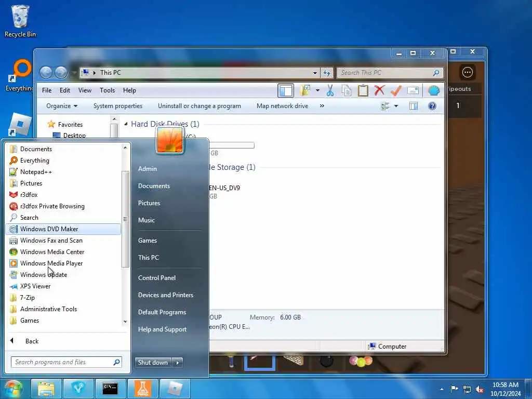Image resolution: width=532 pixels, height=399 pixels.
Task: Open the 7-Zip folder in programs
Action: [63, 298]
